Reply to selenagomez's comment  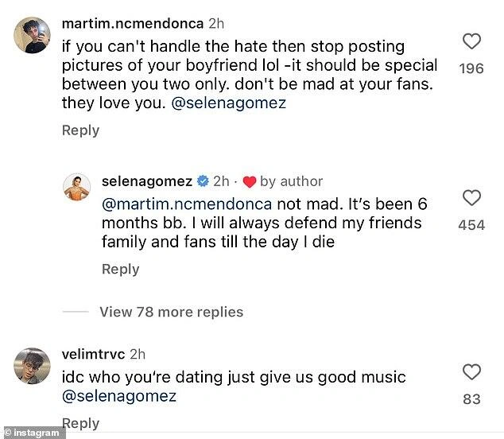120,270
